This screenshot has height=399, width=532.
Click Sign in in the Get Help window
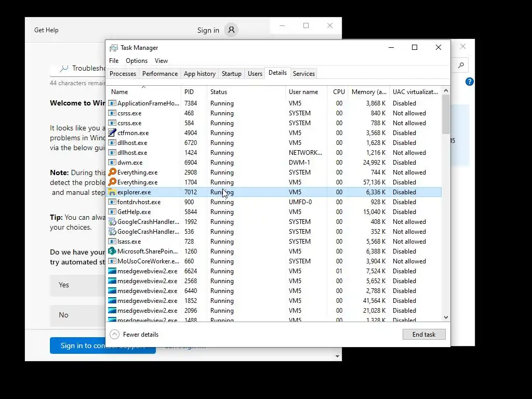click(x=208, y=30)
